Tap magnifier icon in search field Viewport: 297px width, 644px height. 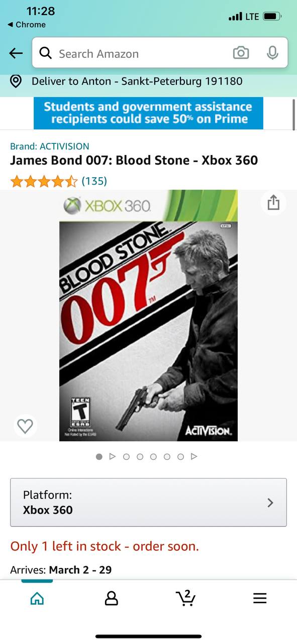point(45,53)
